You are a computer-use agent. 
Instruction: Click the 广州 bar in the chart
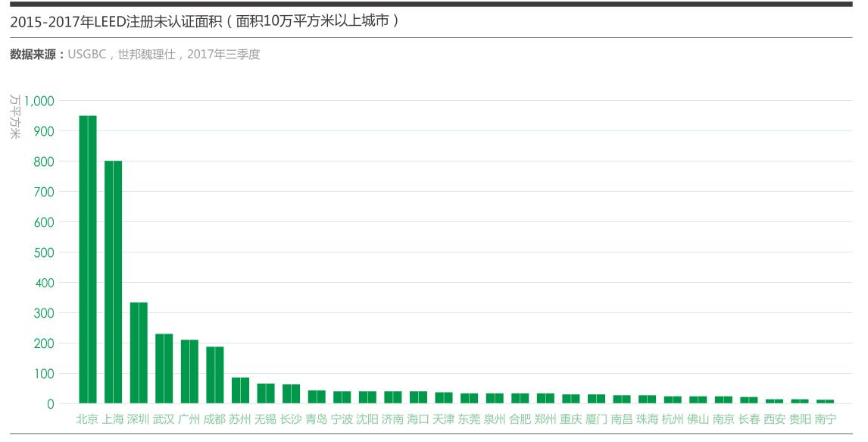[x=189, y=371]
